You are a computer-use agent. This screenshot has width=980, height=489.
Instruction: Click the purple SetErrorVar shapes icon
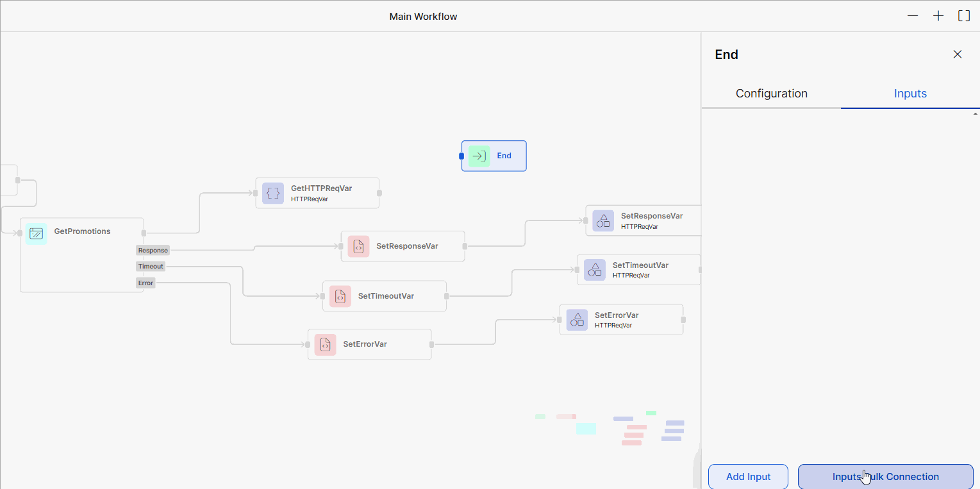(x=577, y=320)
